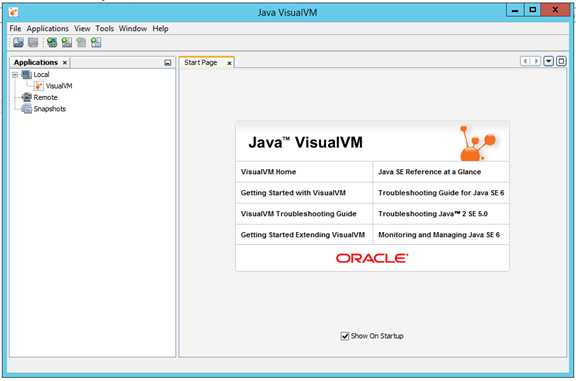Click the Load Snapshot toolbar icon

click(x=18, y=43)
